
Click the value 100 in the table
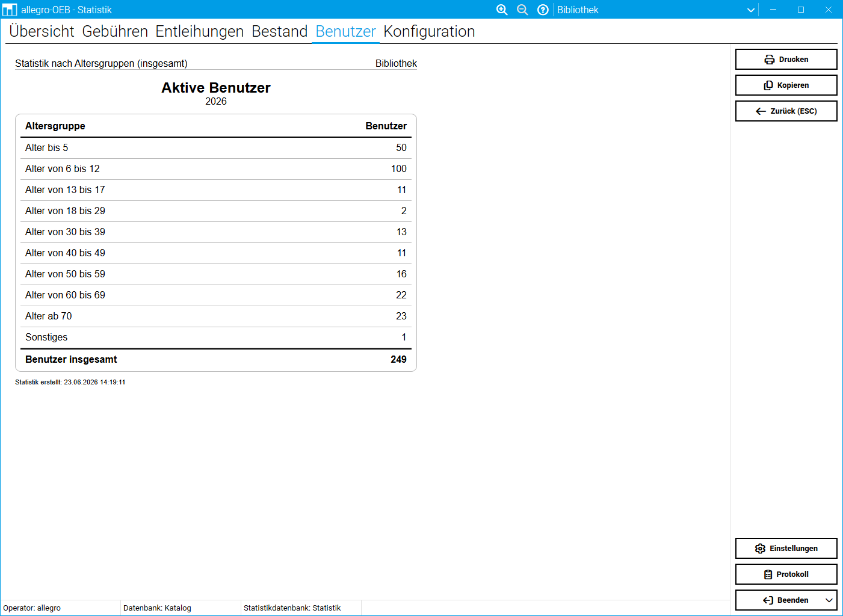399,169
